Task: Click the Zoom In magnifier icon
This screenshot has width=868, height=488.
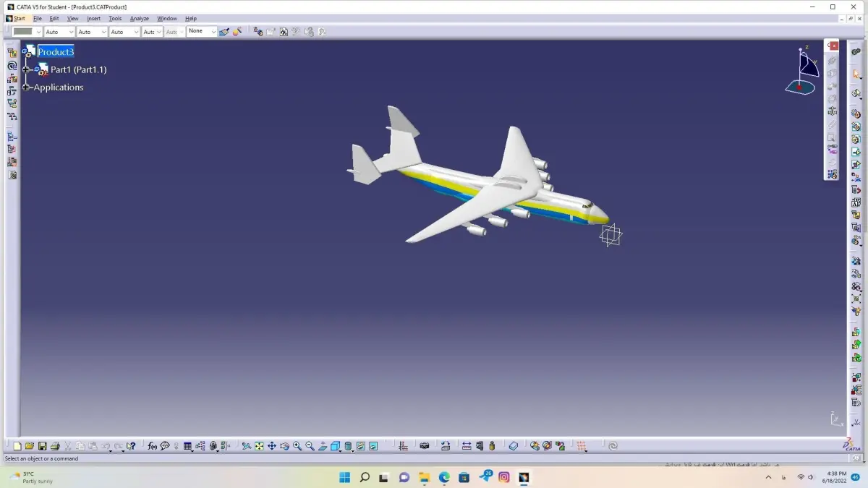Action: tap(297, 446)
